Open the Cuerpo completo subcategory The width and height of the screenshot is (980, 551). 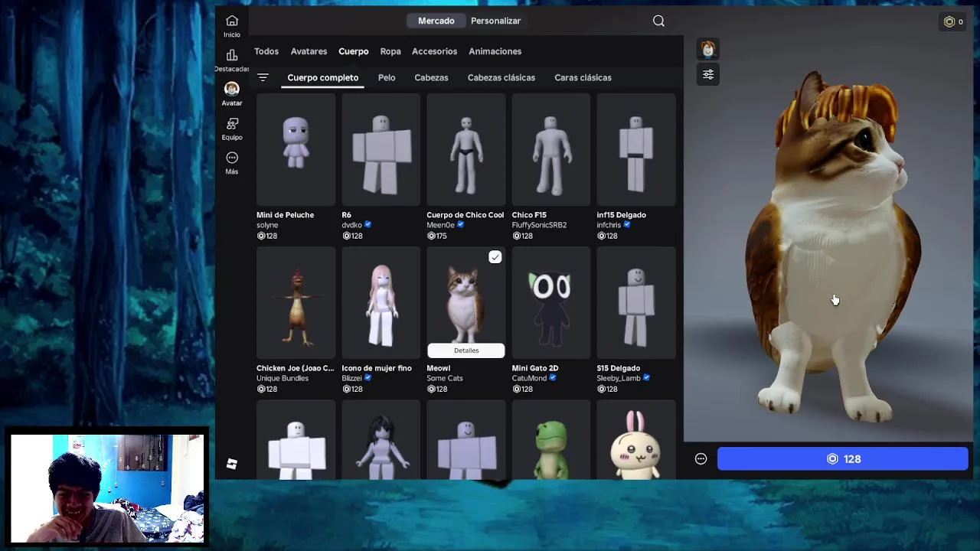322,77
